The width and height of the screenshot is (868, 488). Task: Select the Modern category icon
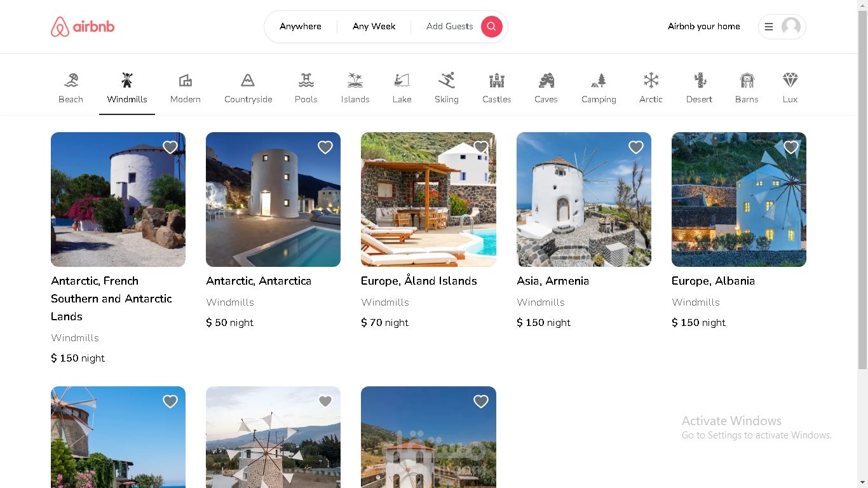(186, 80)
